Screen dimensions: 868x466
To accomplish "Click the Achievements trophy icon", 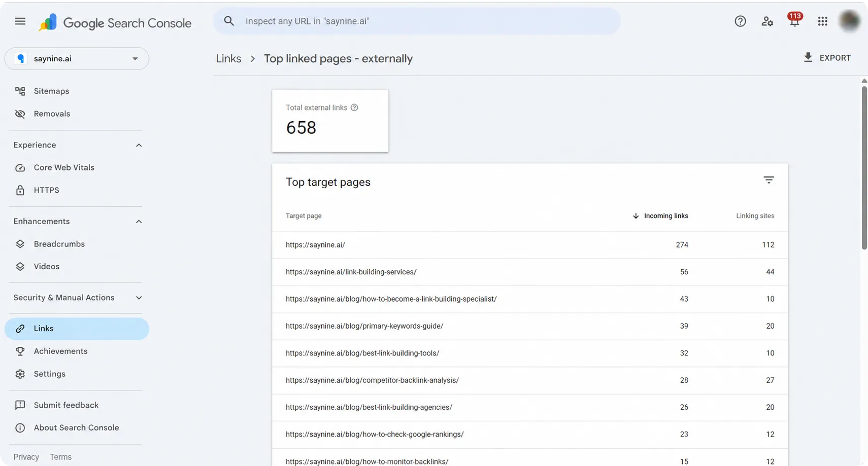I will point(20,351).
